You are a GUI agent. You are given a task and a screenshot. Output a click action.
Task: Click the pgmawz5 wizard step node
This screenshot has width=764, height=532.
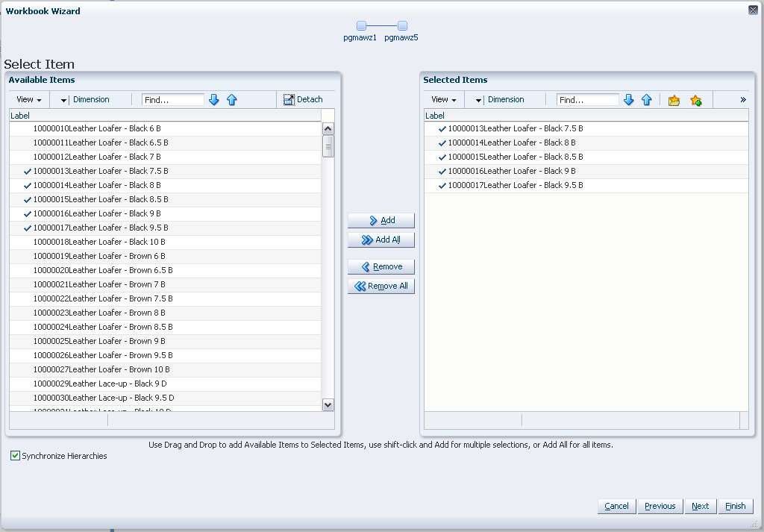(x=402, y=26)
